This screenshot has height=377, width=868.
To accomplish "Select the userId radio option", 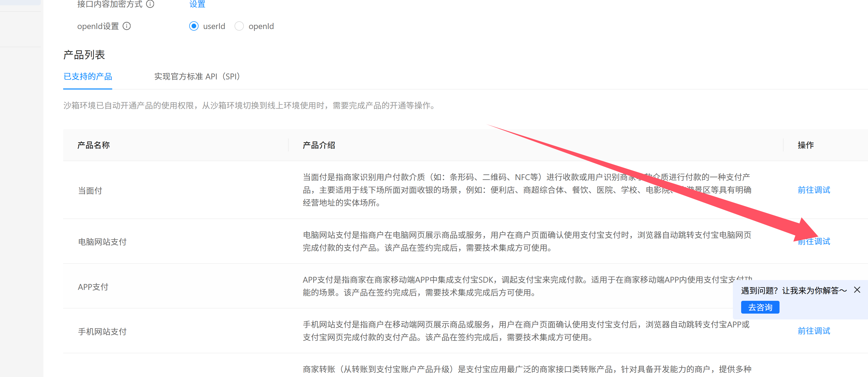I will [194, 26].
